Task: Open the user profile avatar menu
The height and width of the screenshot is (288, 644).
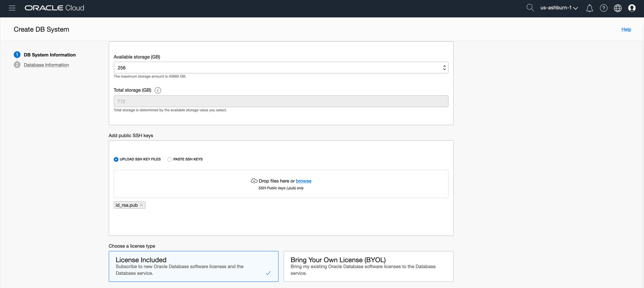Action: (x=632, y=8)
